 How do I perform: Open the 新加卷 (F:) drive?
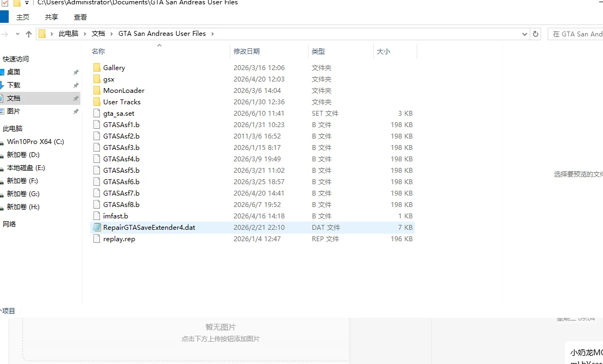pos(22,181)
